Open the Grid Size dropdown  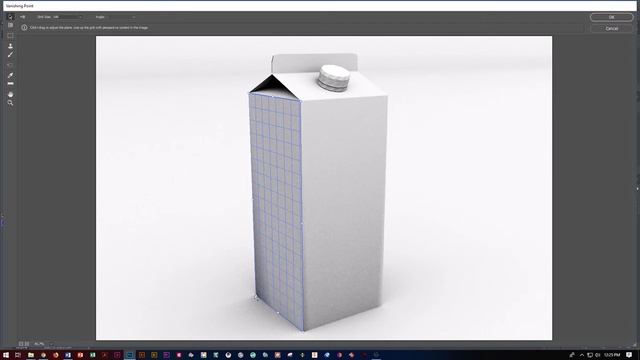point(69,17)
